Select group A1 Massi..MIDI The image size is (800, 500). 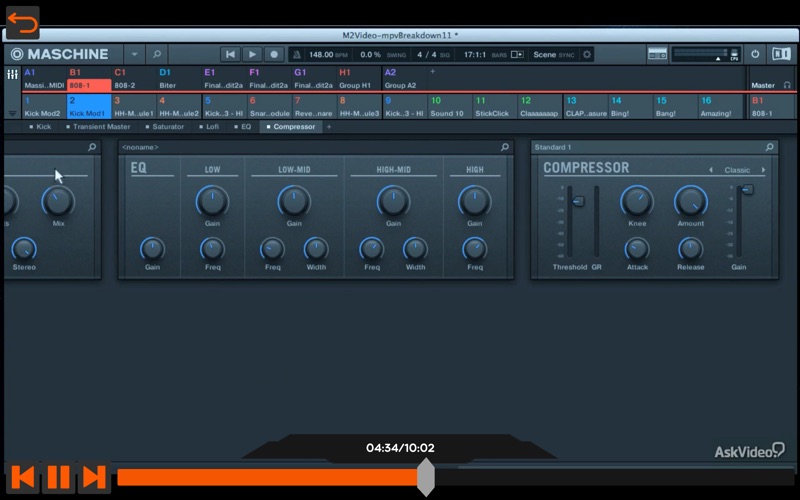tap(44, 79)
